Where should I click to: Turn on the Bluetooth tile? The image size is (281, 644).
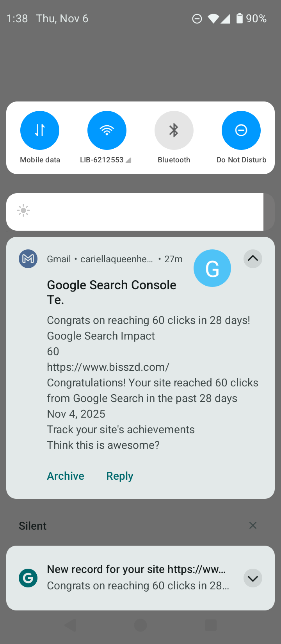174,130
